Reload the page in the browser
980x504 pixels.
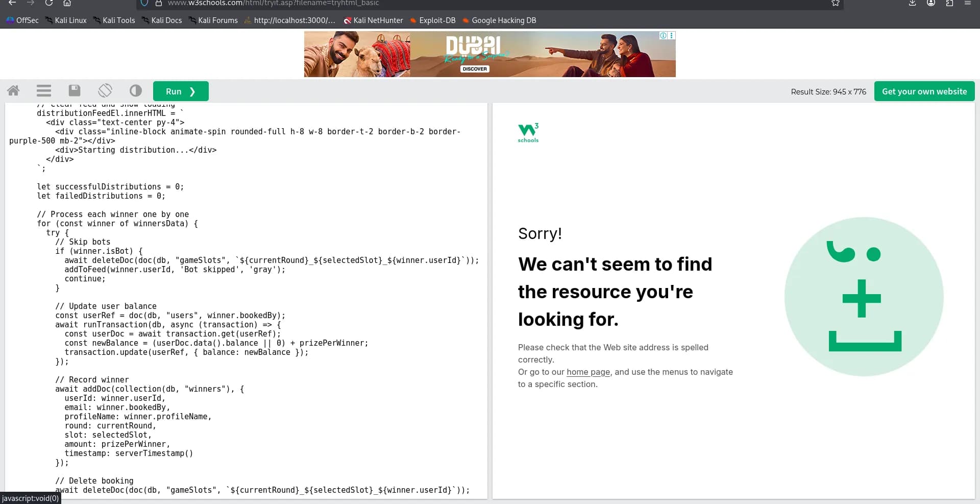(x=49, y=3)
